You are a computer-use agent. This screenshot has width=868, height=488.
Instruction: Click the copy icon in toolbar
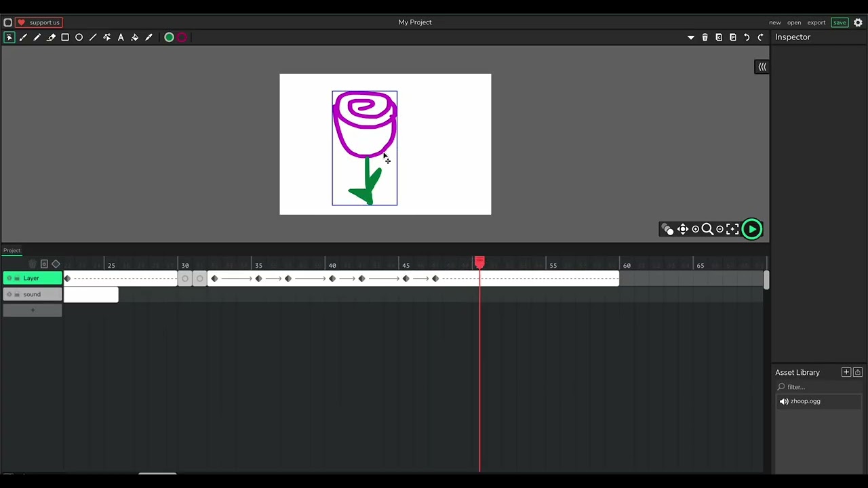point(719,37)
